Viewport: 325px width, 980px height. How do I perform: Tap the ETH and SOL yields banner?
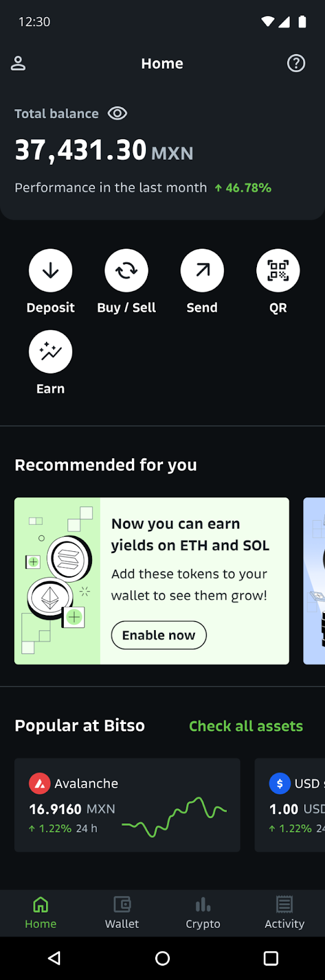151,581
